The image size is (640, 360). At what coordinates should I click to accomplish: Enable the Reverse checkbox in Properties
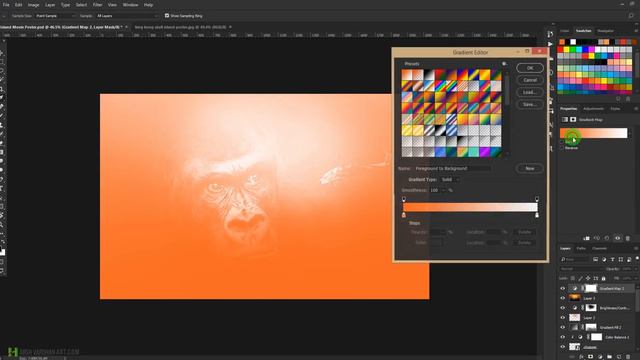[562, 148]
